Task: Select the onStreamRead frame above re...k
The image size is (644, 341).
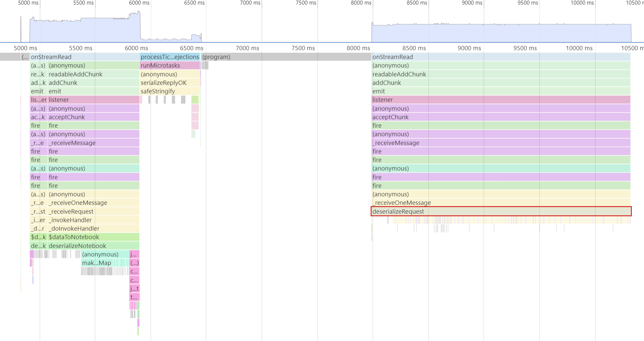Action: (x=84, y=57)
